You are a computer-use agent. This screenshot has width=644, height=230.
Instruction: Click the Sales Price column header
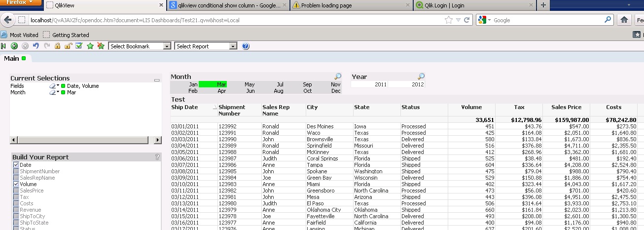click(567, 107)
